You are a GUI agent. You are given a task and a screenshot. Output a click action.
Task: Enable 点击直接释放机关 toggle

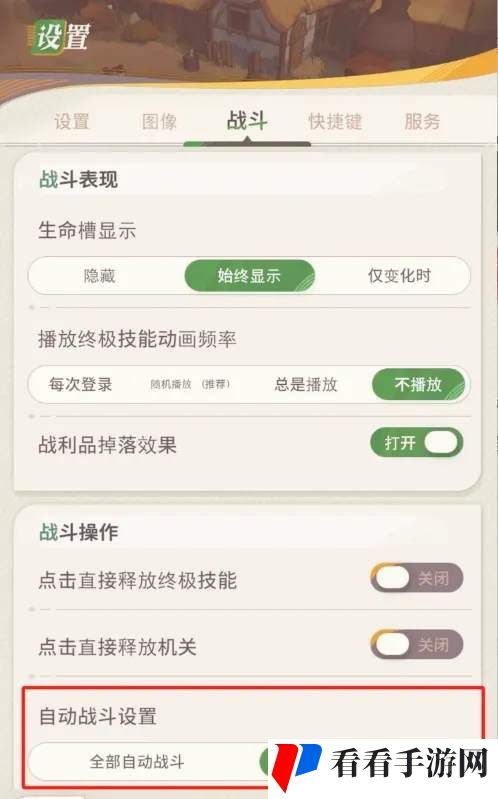pos(416,645)
